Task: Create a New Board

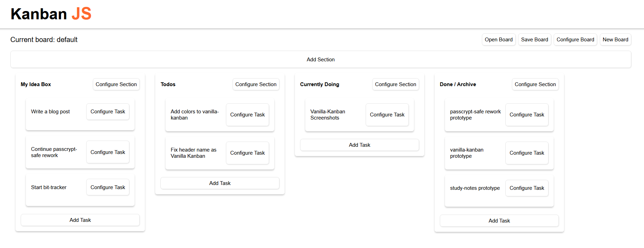Action: pos(615,40)
